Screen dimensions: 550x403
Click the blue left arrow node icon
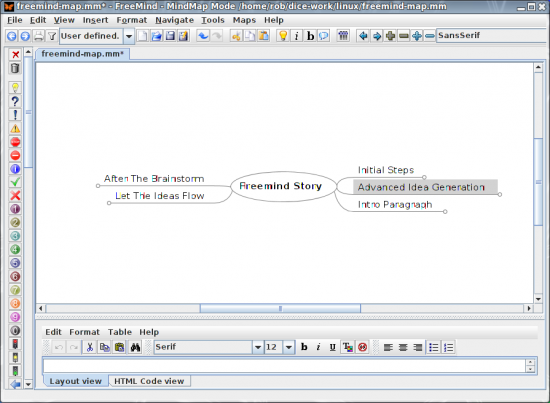click(x=363, y=36)
